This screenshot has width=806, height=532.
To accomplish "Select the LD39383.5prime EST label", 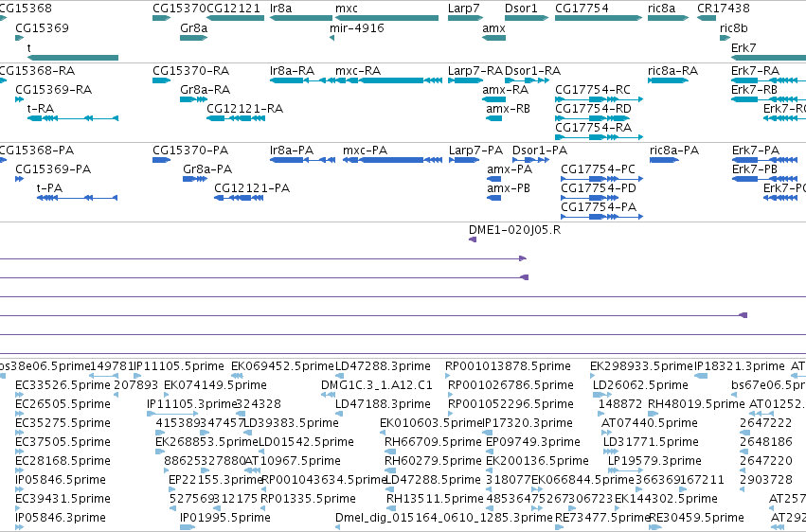I will [291, 423].
